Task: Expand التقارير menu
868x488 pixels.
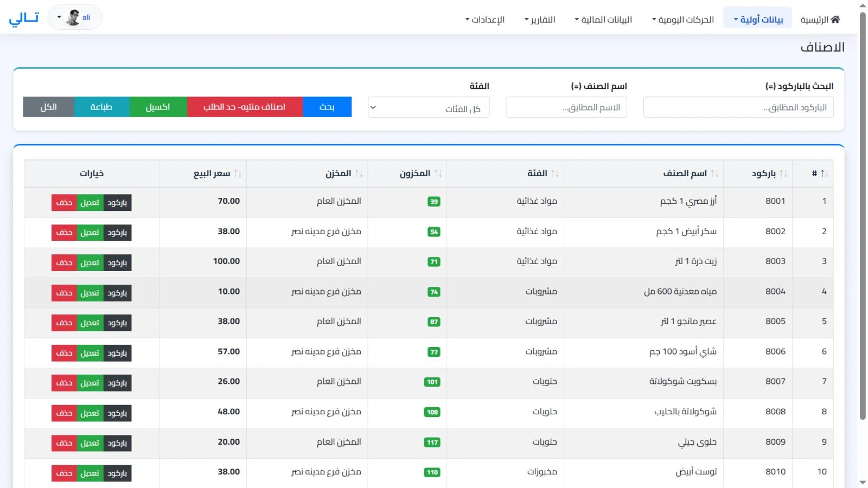Action: coord(540,20)
